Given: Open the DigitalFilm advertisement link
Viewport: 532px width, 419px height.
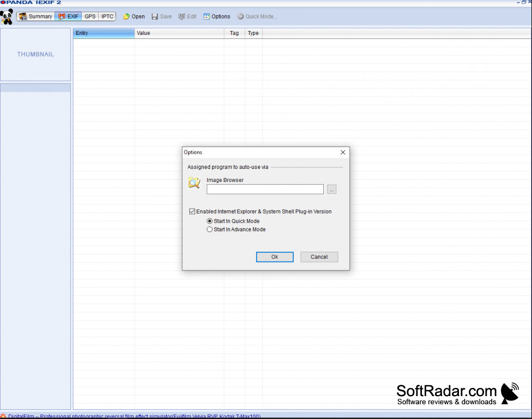Looking at the screenshot, I should 134,416.
